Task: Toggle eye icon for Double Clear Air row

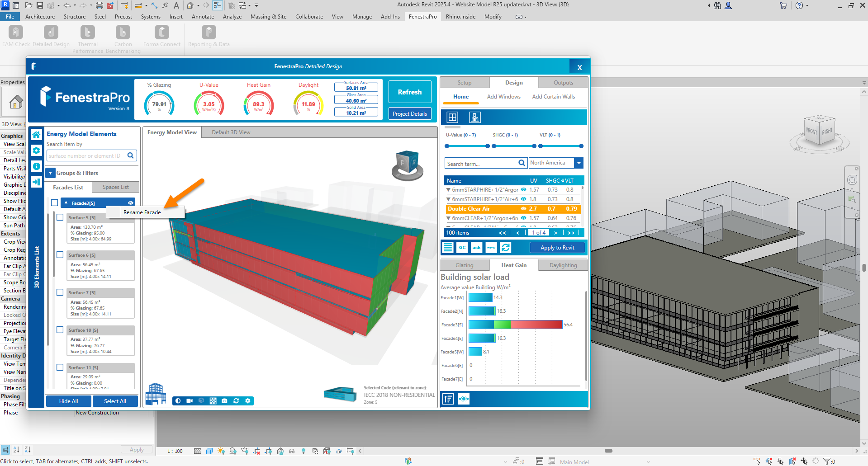Action: tap(523, 209)
